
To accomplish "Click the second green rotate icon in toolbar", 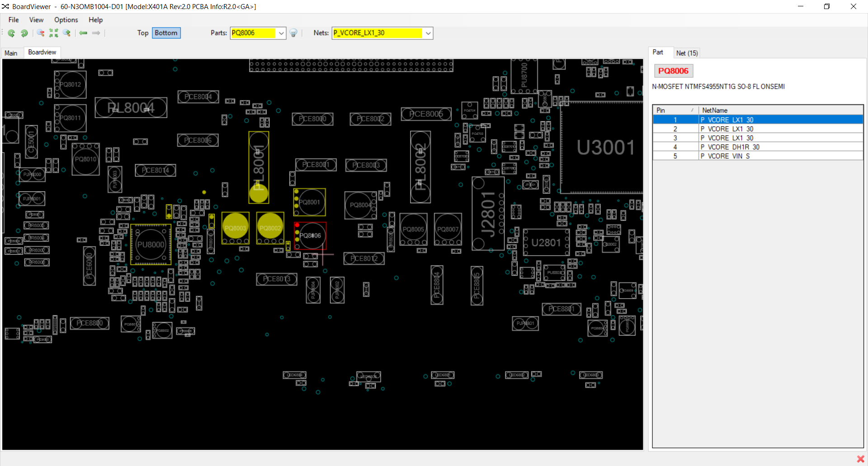I will 24,33.
